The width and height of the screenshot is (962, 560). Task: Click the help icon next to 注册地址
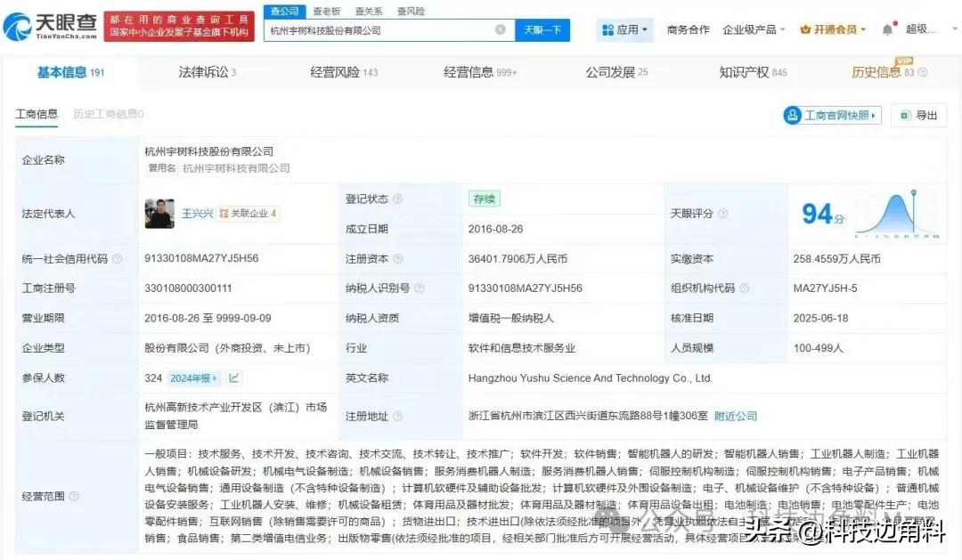coord(397,417)
